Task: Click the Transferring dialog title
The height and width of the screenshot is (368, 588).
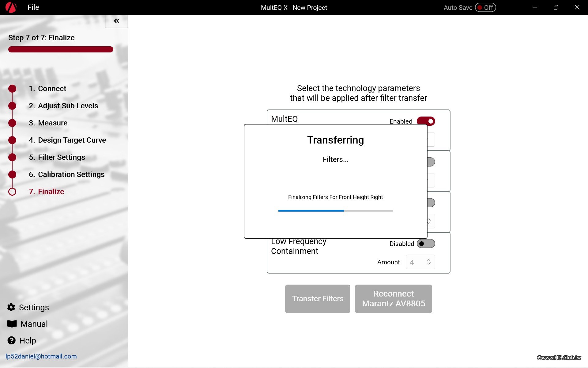Action: click(336, 140)
